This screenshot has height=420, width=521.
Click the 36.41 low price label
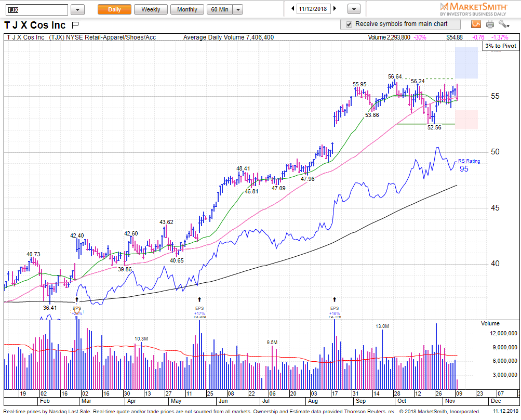50,308
